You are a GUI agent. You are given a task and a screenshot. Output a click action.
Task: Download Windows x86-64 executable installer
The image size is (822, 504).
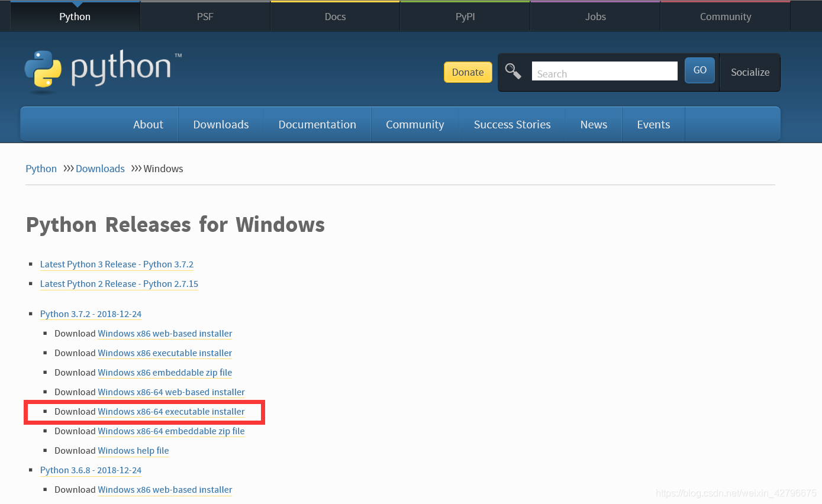pyautogui.click(x=171, y=412)
